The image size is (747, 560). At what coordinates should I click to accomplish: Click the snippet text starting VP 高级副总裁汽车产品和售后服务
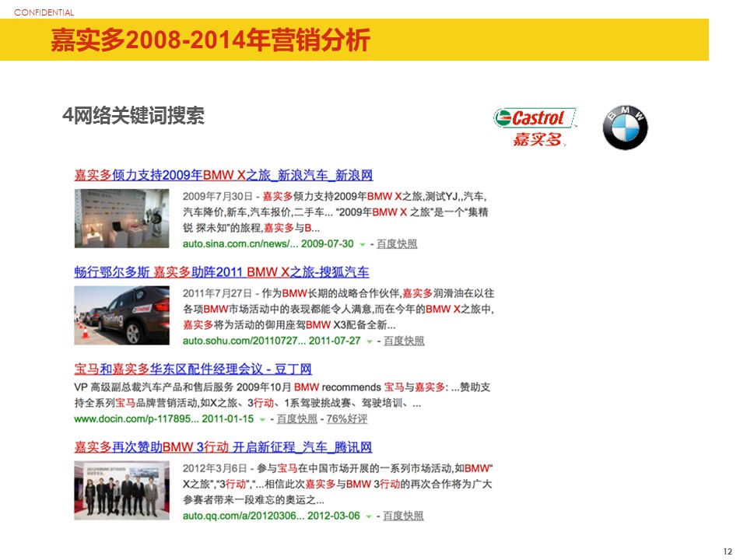coord(282,395)
